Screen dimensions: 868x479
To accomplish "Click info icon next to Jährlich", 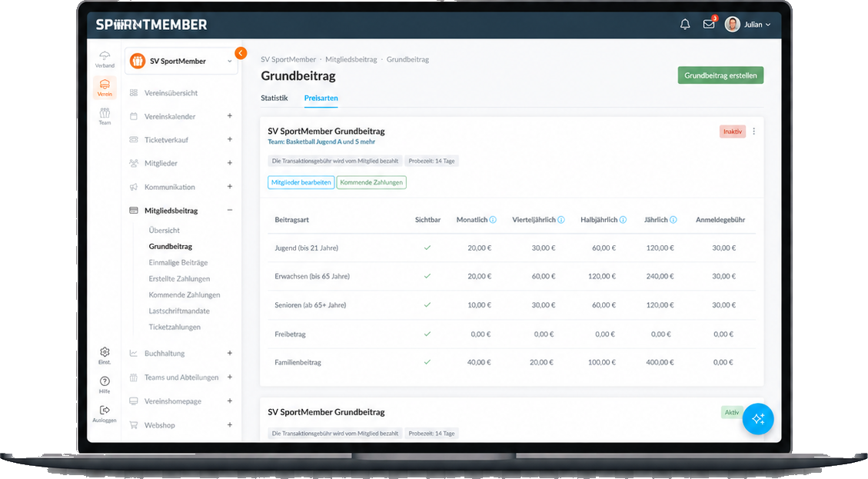I will [673, 220].
